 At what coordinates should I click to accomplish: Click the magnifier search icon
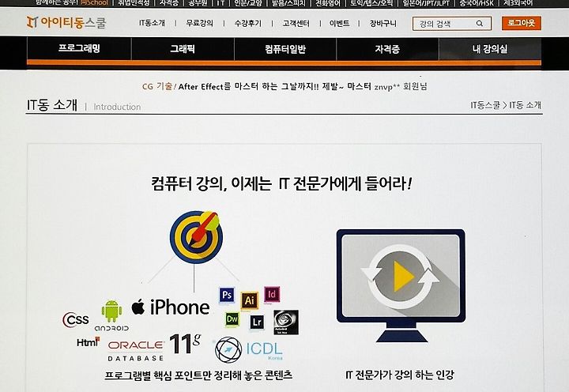(x=480, y=24)
